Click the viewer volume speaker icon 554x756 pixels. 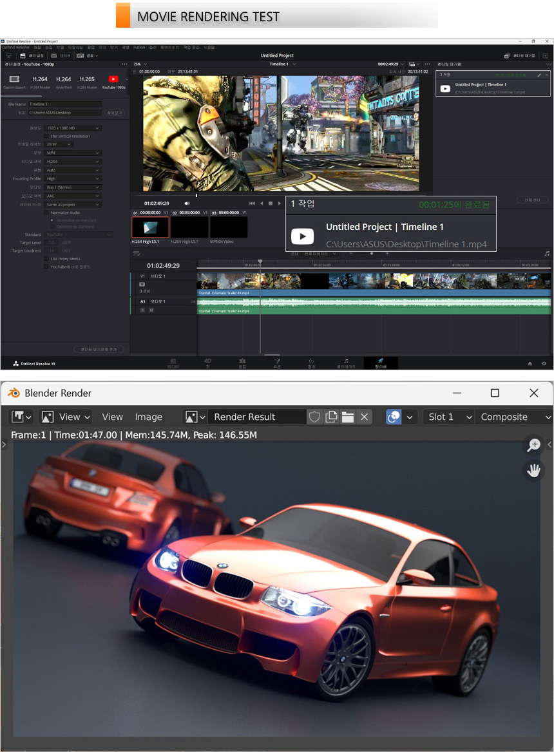click(x=187, y=203)
